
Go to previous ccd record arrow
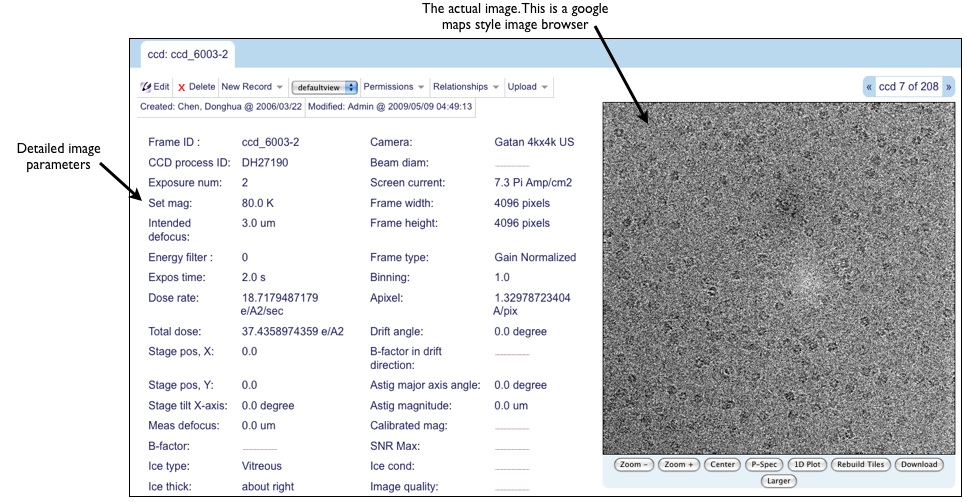click(x=869, y=87)
